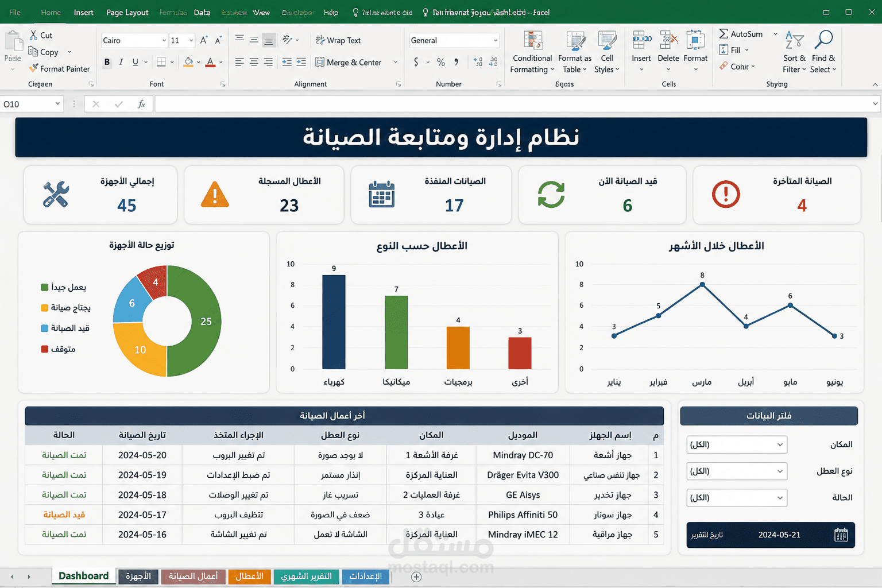Toggle Wrap Text

click(338, 40)
